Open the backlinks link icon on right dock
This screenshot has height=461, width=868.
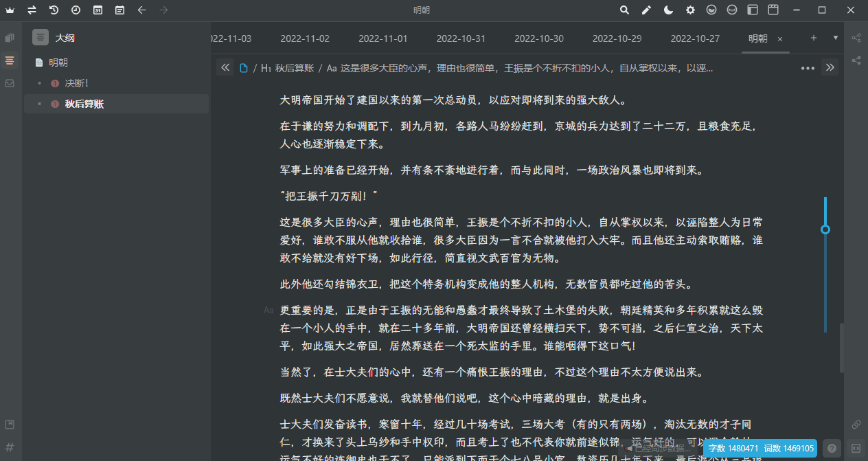(856, 425)
